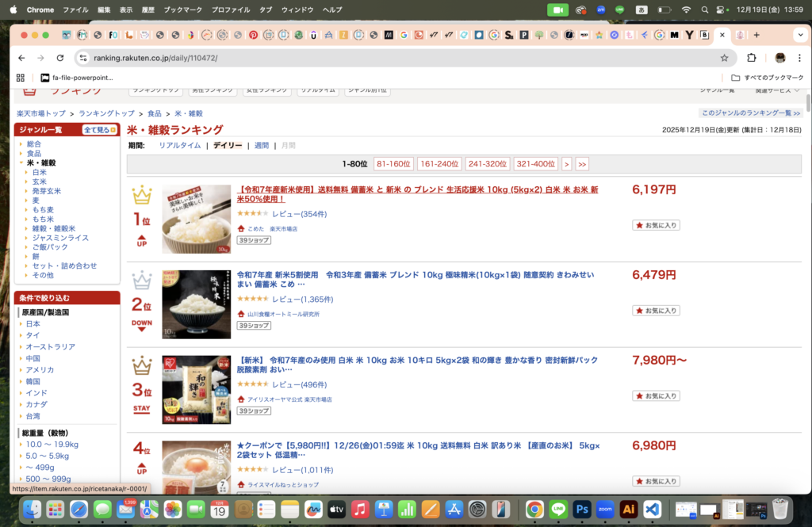Open Photoshop from the Dock
The width and height of the screenshot is (812, 527).
(582, 509)
